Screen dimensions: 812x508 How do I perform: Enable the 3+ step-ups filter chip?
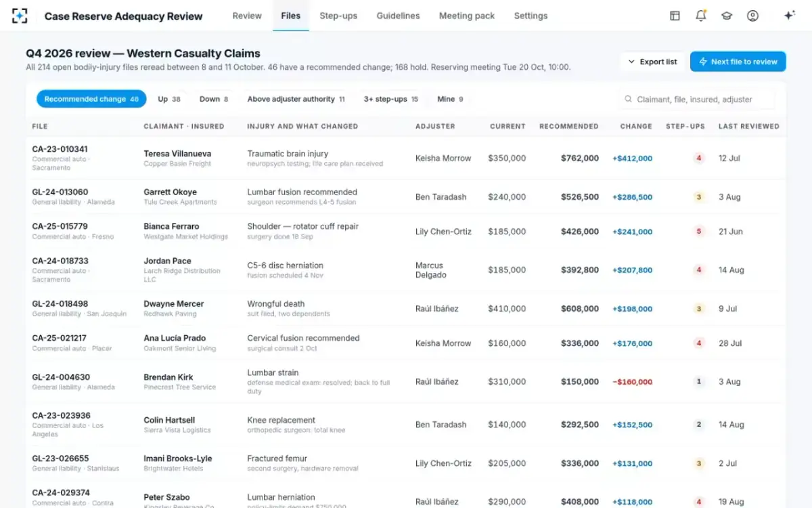pos(391,99)
